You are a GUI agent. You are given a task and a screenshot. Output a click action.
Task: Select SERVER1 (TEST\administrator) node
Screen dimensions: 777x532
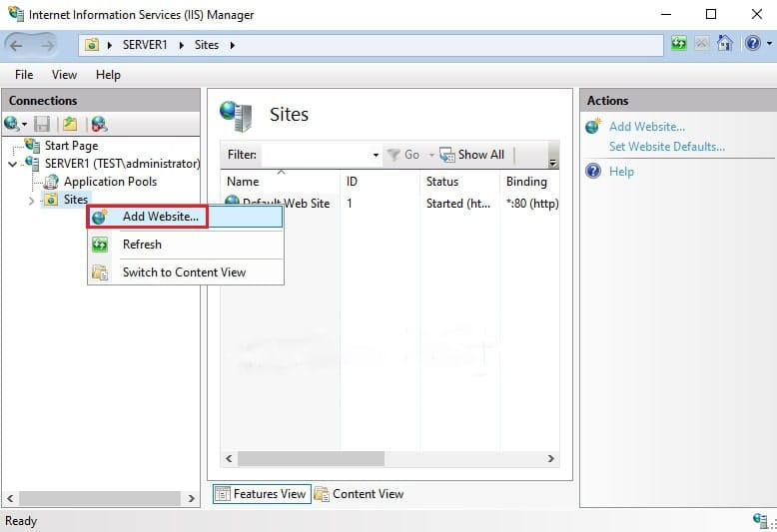pyautogui.click(x=122, y=164)
